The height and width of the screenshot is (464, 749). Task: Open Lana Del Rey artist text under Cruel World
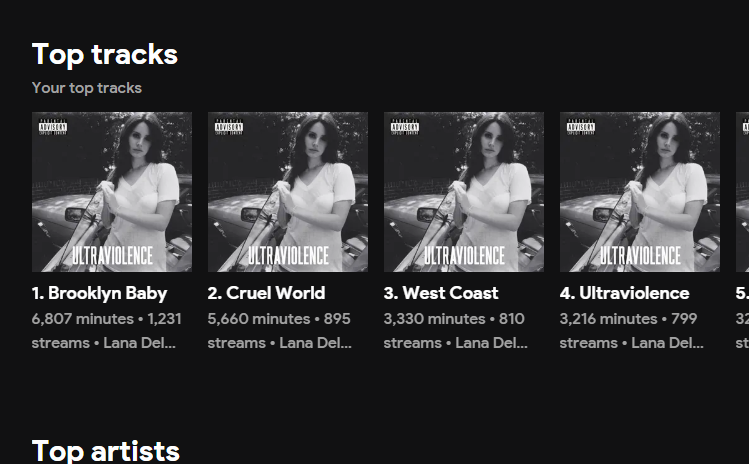pyautogui.click(x=317, y=343)
